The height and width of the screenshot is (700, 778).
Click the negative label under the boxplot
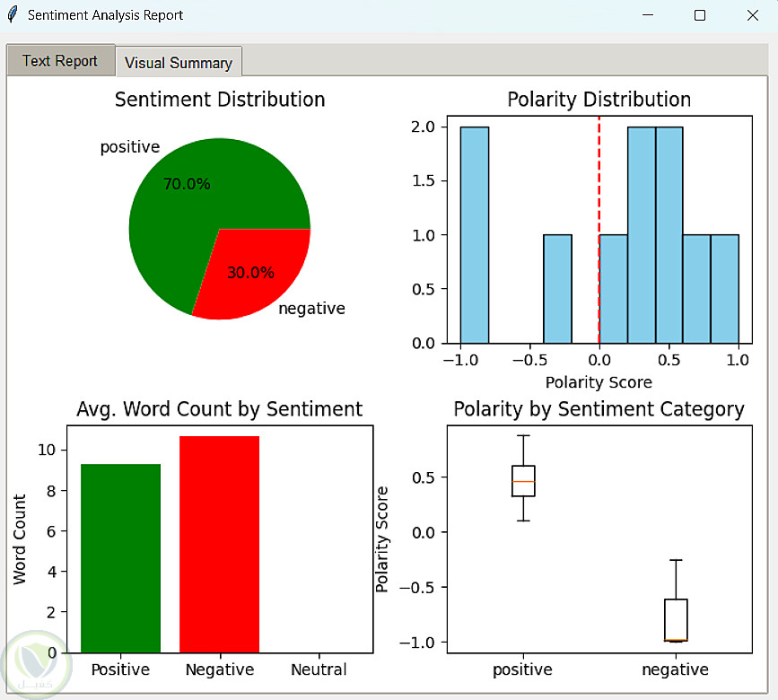676,669
